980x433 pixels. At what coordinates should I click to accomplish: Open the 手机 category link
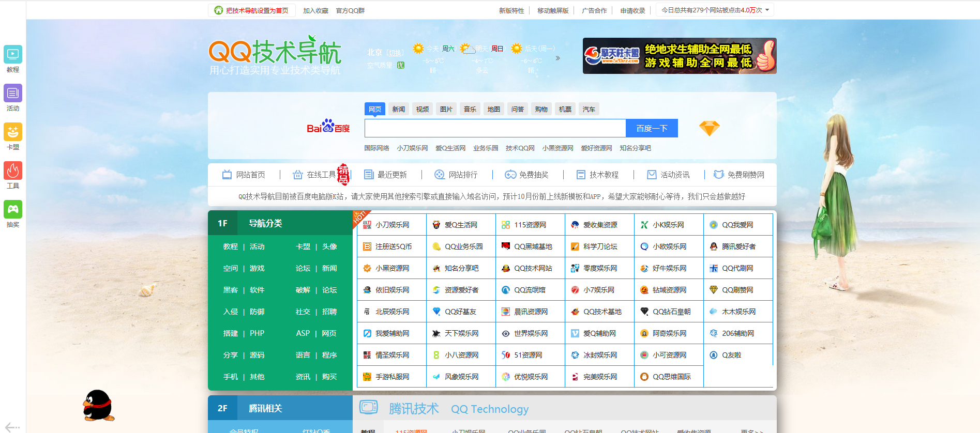(x=231, y=377)
